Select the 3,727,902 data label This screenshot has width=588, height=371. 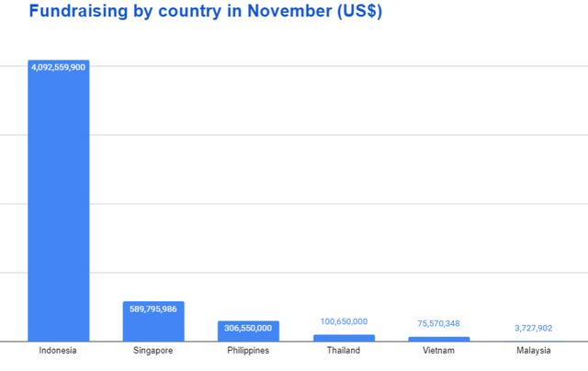(x=534, y=327)
